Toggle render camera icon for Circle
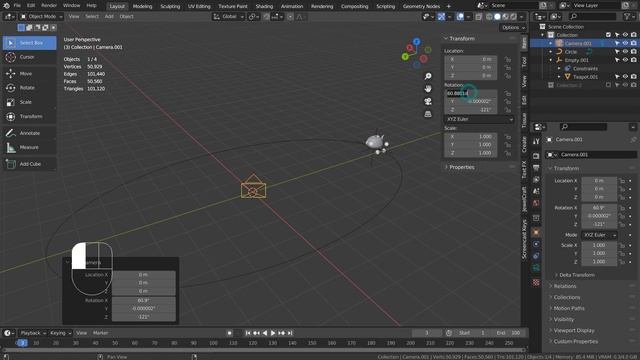This screenshot has width=640, height=360. click(x=633, y=52)
